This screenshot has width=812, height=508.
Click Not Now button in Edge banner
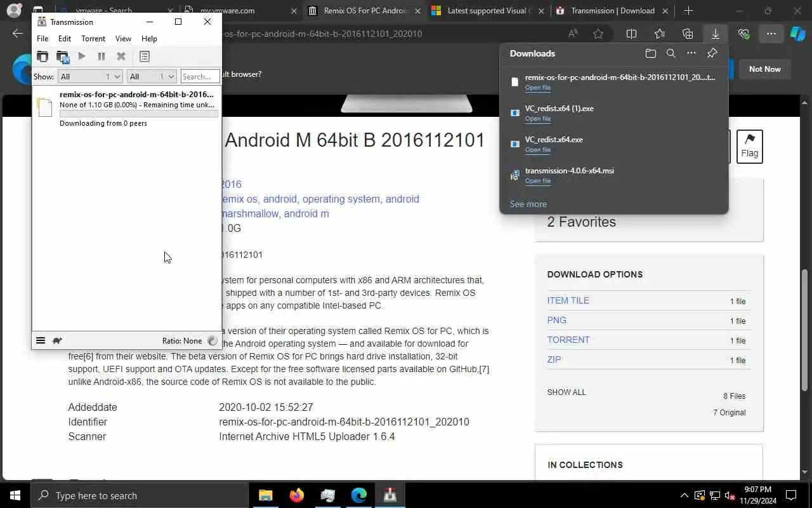pyautogui.click(x=764, y=69)
